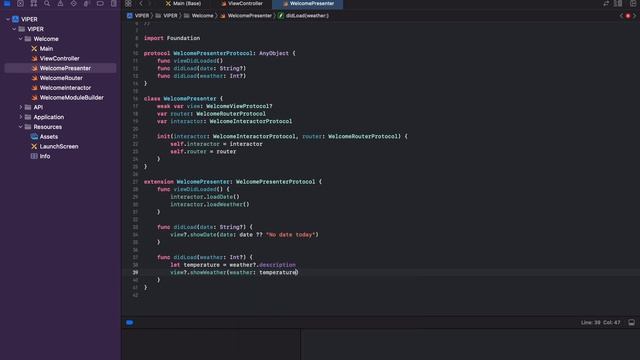Switch to the ViewController tab

click(242, 4)
